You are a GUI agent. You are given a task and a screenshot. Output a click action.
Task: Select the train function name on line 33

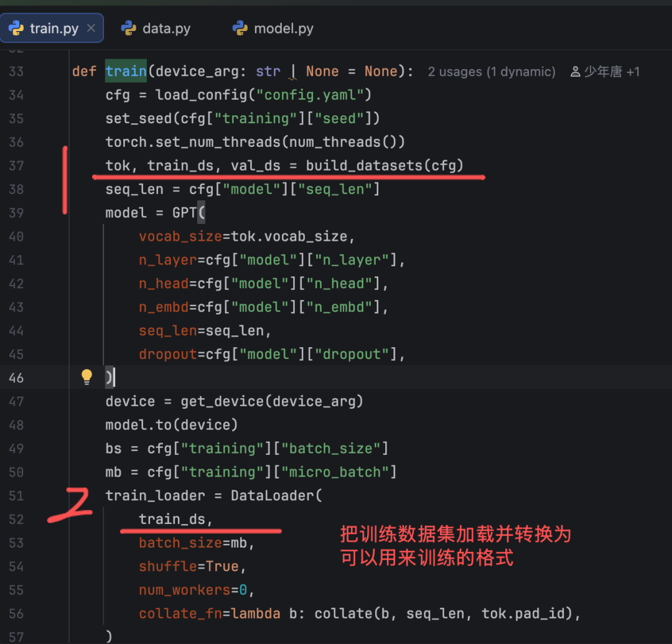pyautogui.click(x=126, y=72)
